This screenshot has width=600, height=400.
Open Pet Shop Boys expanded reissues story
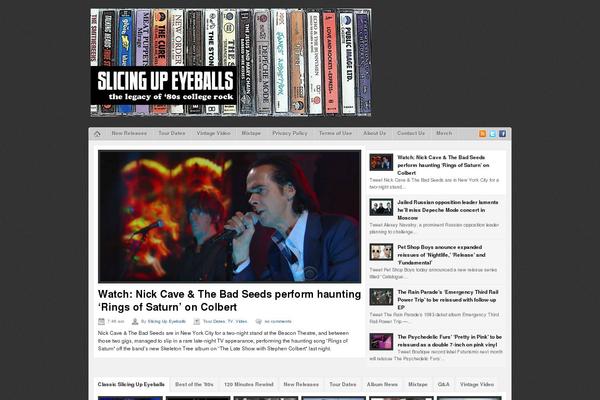point(441,255)
